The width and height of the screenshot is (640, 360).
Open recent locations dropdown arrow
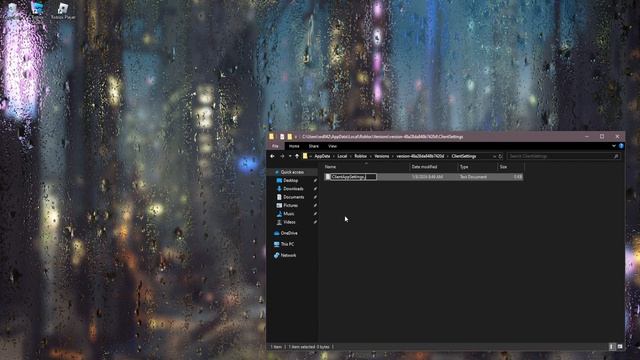(x=290, y=156)
